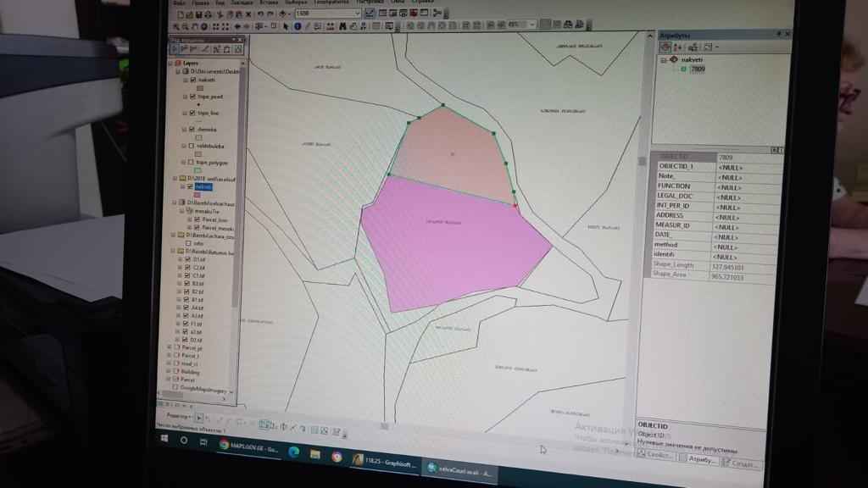This screenshot has height=488, width=868.
Task: Toggle the Parcel_line layer checkbox
Action: point(197,219)
